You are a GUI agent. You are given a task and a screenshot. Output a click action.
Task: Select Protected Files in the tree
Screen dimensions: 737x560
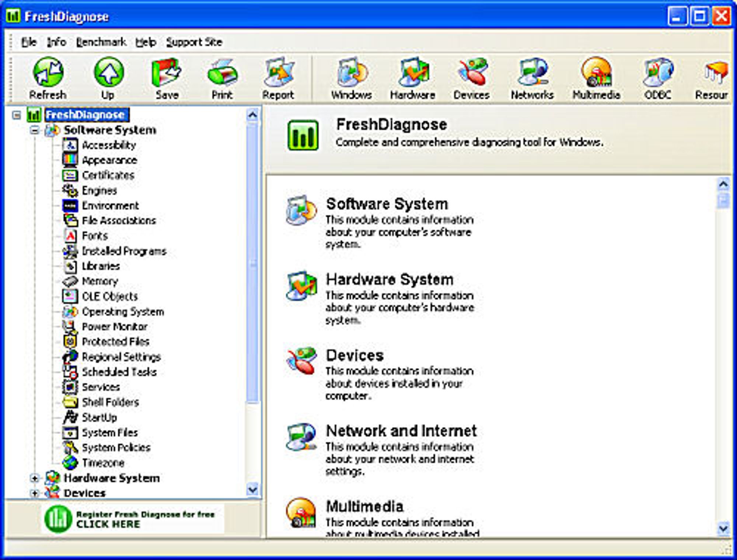[x=115, y=342]
